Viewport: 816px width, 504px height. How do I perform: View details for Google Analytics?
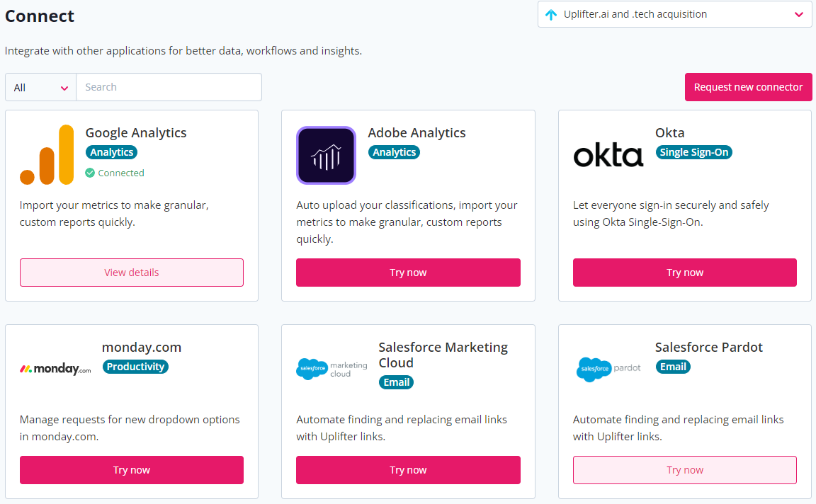132,273
